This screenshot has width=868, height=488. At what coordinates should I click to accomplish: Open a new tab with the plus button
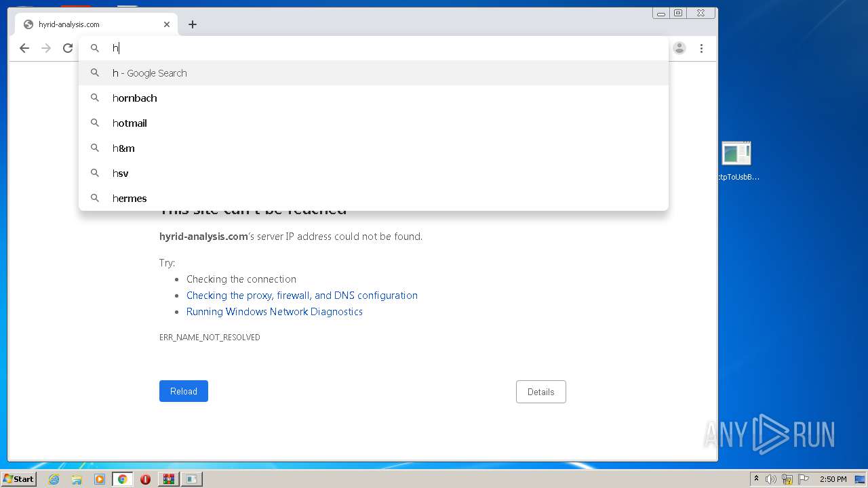click(x=193, y=24)
